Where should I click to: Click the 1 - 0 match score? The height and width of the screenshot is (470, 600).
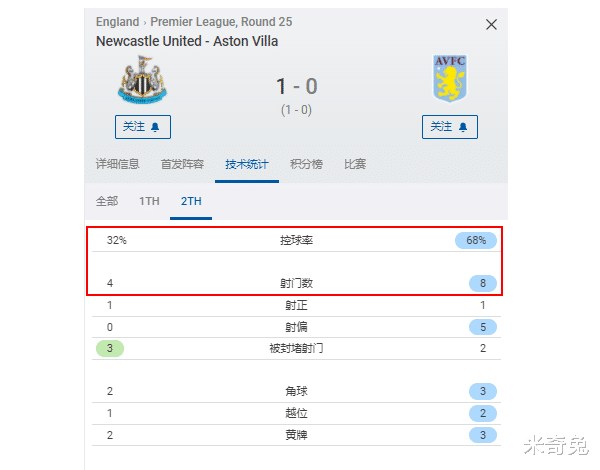click(x=297, y=86)
